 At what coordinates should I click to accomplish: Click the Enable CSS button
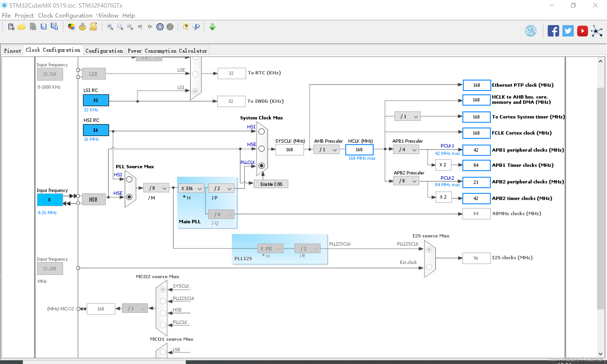coord(271,184)
